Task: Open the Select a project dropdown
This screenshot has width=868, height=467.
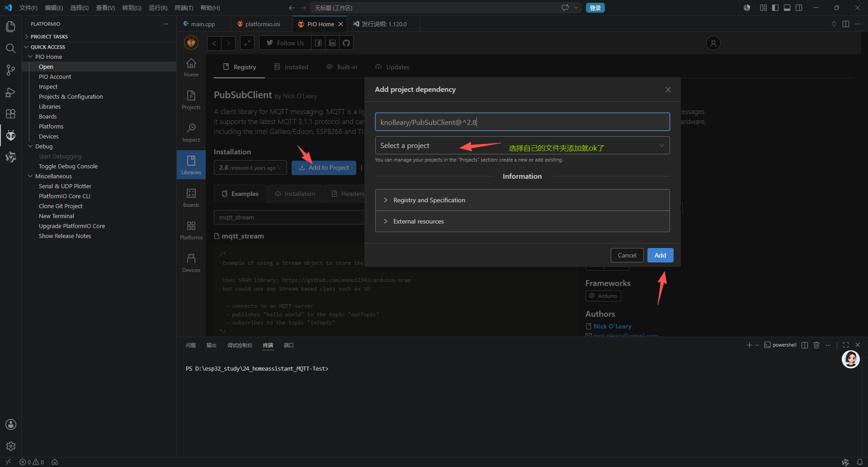Action: pyautogui.click(x=522, y=145)
